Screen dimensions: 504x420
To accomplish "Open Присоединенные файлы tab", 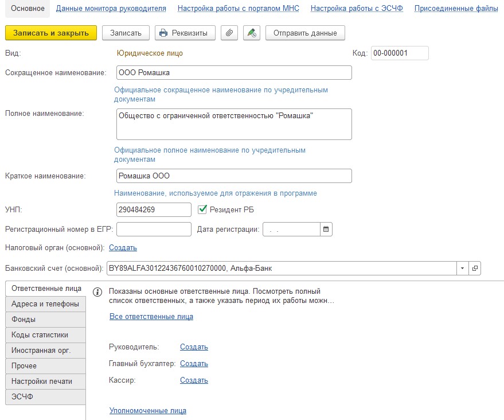I will point(456,9).
